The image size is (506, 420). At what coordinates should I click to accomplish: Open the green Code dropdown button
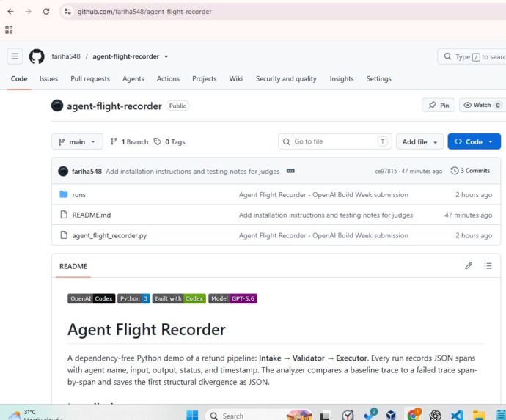(x=474, y=141)
